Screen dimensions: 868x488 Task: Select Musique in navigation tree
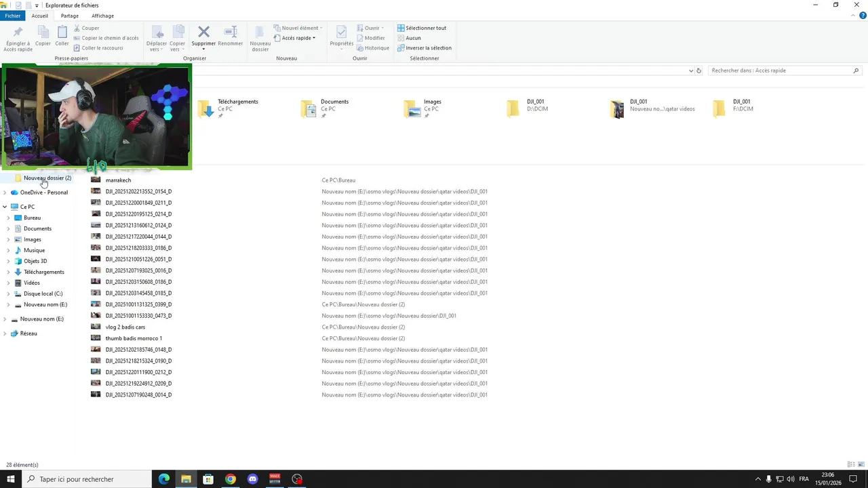click(x=34, y=250)
